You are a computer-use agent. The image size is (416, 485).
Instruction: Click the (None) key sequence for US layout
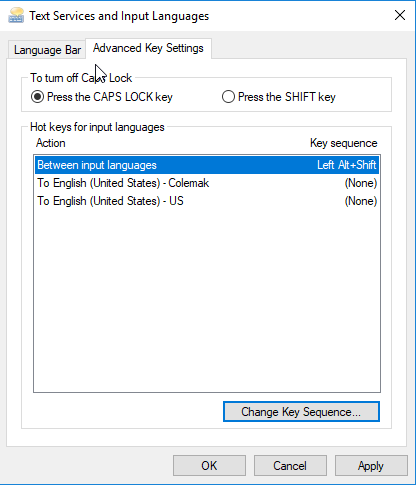[x=361, y=201]
